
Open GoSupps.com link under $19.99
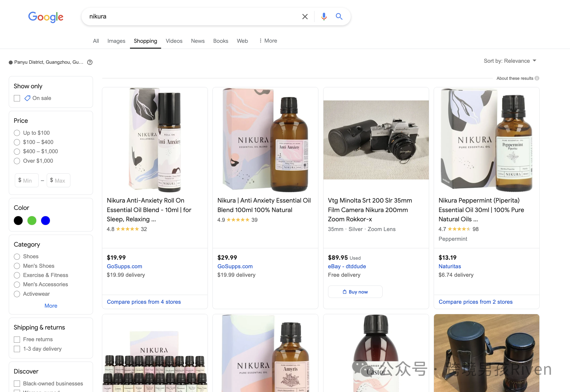124,266
